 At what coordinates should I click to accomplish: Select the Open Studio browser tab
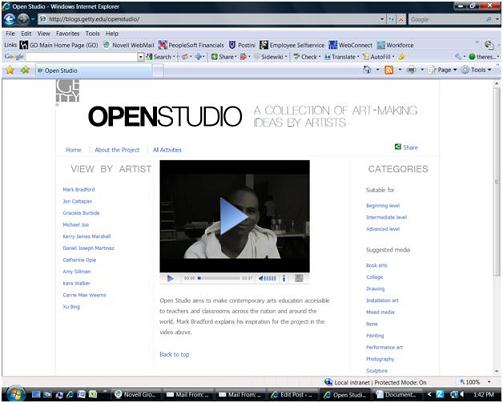click(x=93, y=70)
